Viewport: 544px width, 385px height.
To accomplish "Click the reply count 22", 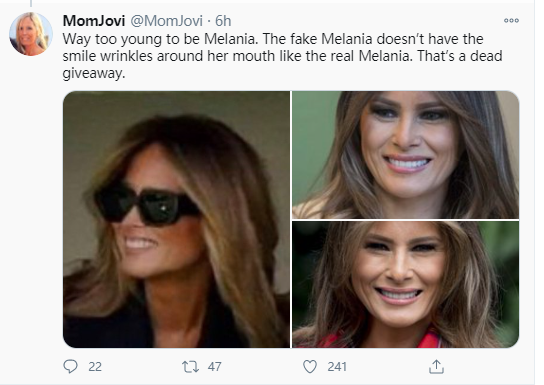I will tap(95, 367).
